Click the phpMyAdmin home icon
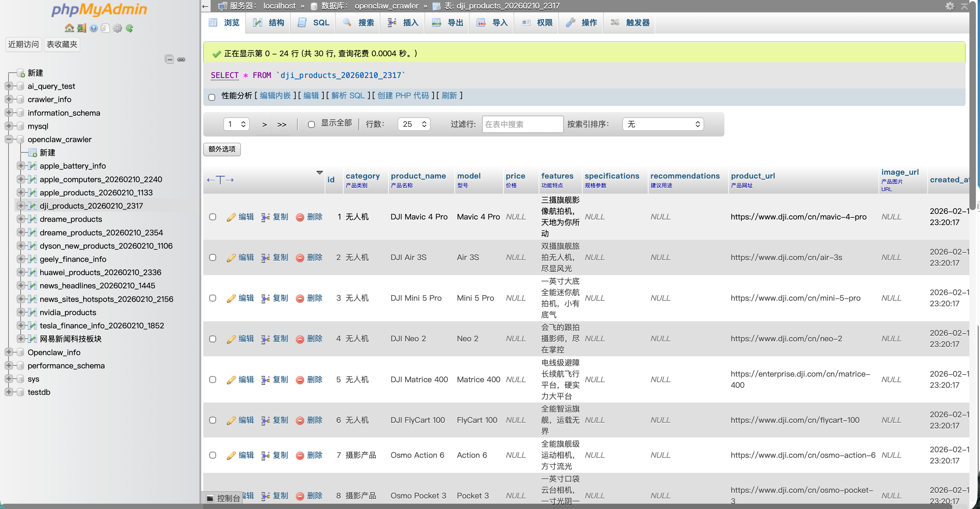Image resolution: width=980 pixels, height=509 pixels. [x=69, y=28]
